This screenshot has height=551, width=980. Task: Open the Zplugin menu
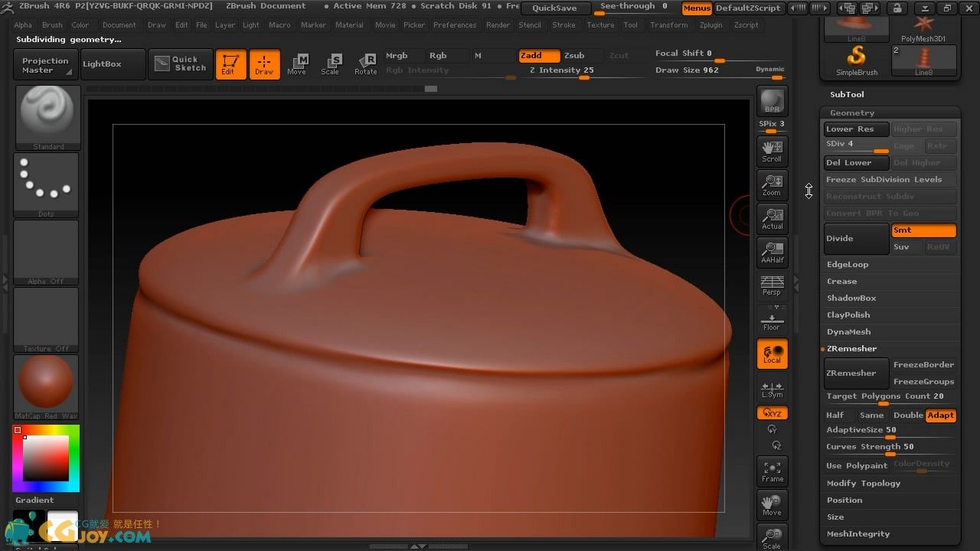[x=710, y=25]
